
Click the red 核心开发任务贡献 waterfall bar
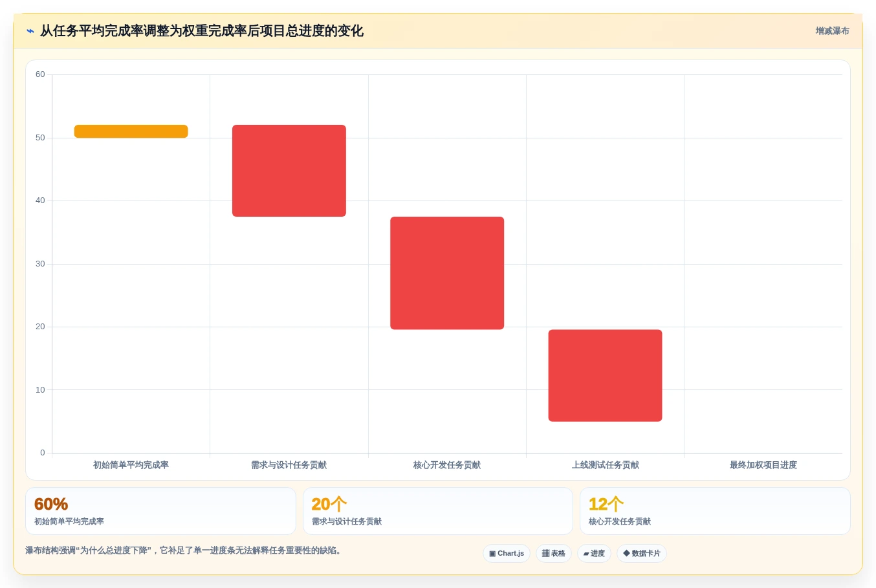[447, 273]
